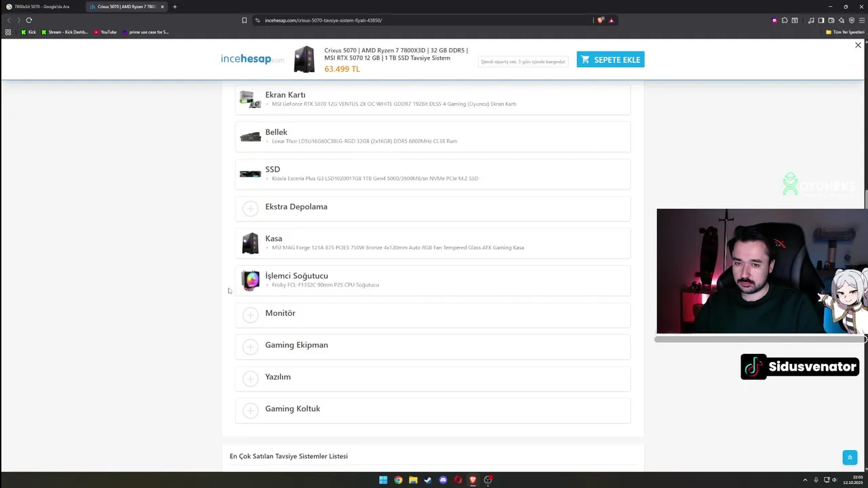
Task: Expand the Monitör plus circle
Action: point(250,314)
